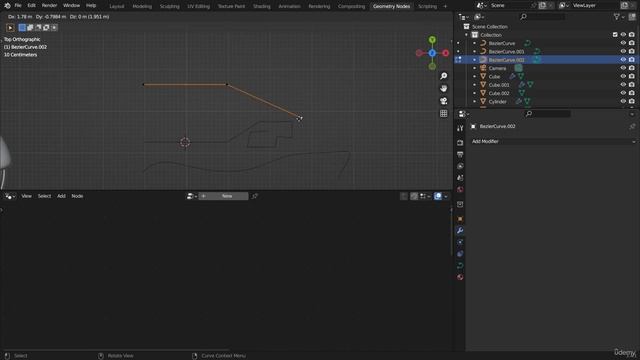
Task: Open the node editor Select menu
Action: point(44,196)
